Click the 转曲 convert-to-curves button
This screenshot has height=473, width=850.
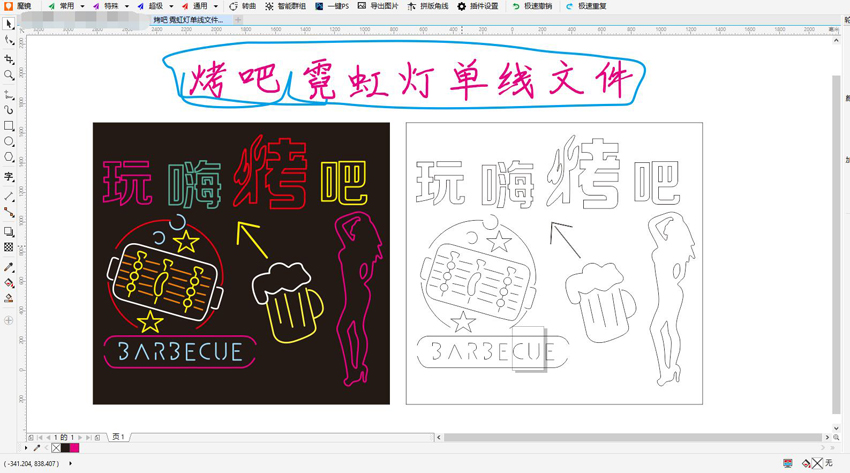[242, 6]
